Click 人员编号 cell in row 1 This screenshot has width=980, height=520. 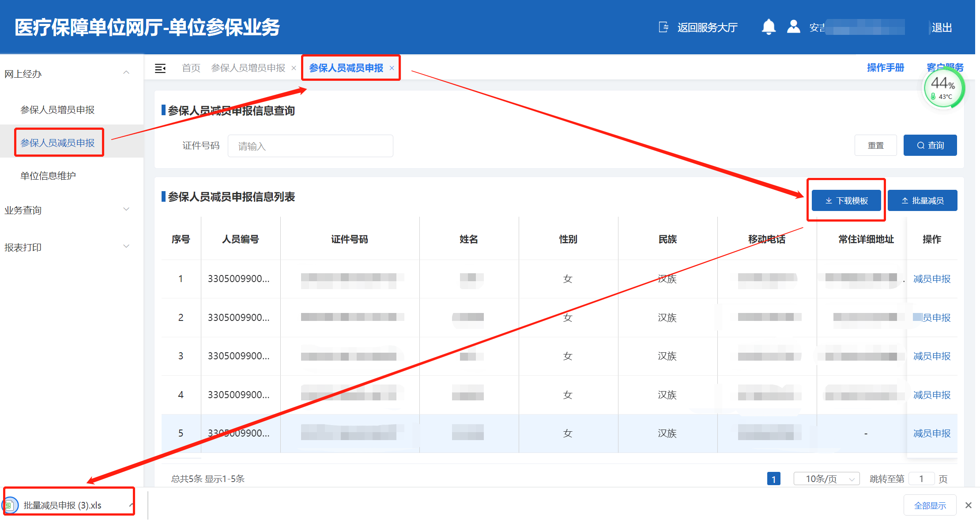(239, 279)
